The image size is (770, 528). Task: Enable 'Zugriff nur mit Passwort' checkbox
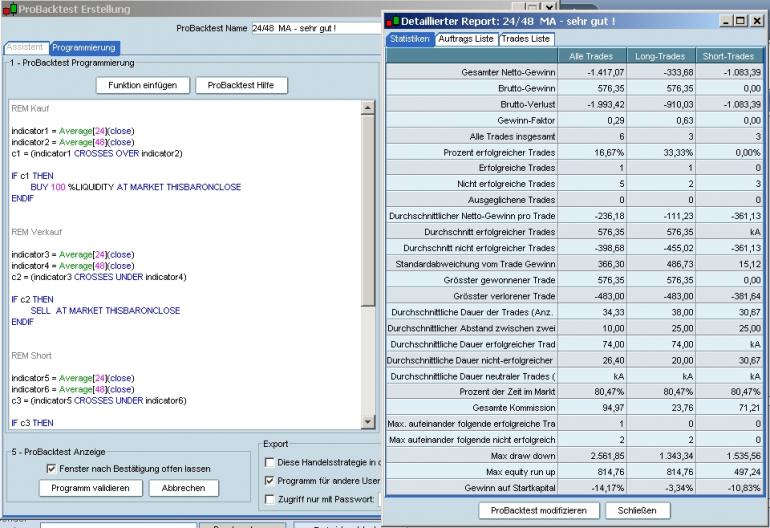(x=268, y=498)
